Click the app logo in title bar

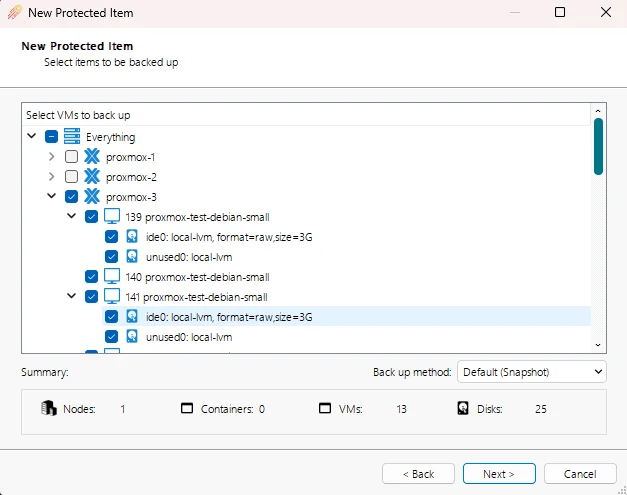coord(14,12)
